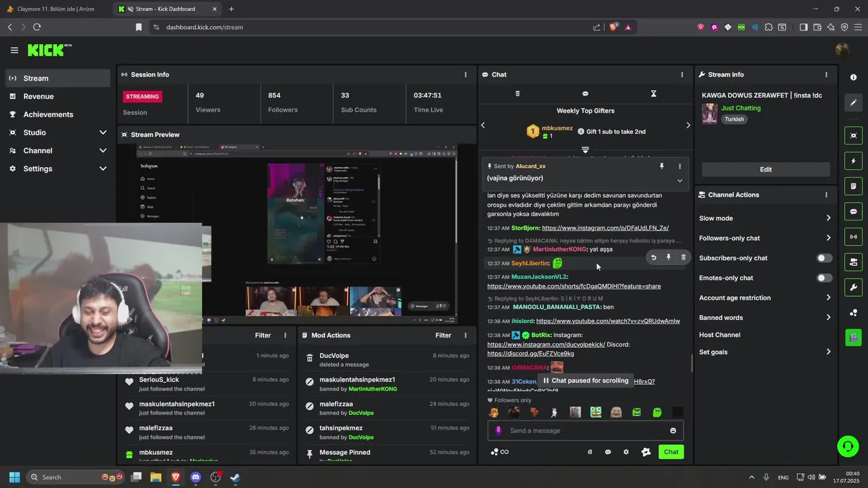Viewport: 868px width, 488px height.
Task: Open the Channel Actions options menu
Action: [x=826, y=195]
